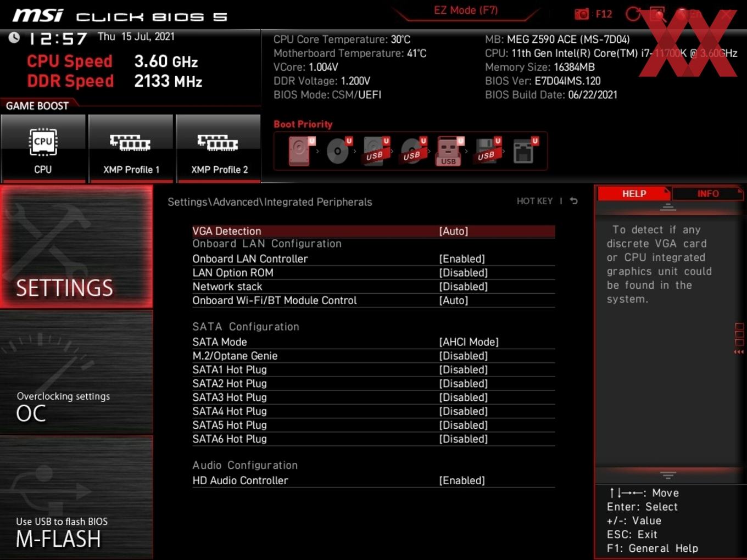Select the hard disk boot priority icon
This screenshot has width=747, height=560.
(x=301, y=151)
